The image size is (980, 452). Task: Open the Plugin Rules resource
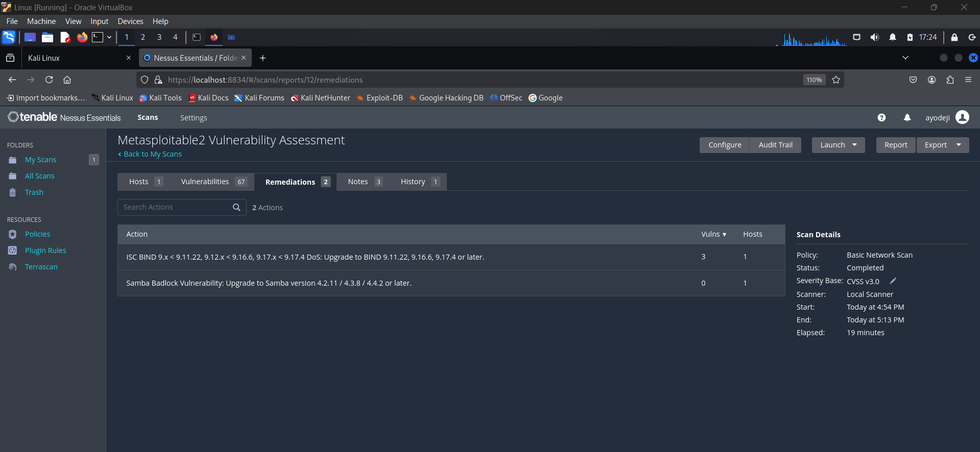tap(45, 250)
